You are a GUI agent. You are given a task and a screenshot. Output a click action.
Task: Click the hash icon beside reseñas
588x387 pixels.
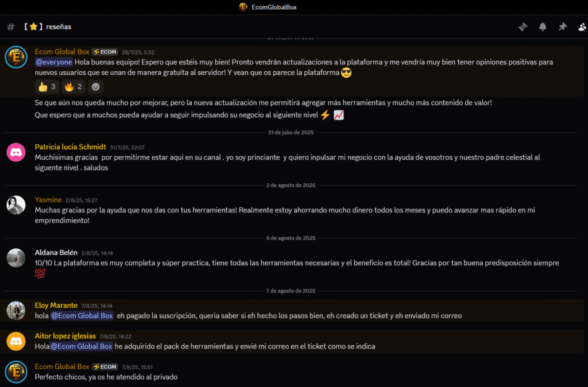[x=11, y=27]
